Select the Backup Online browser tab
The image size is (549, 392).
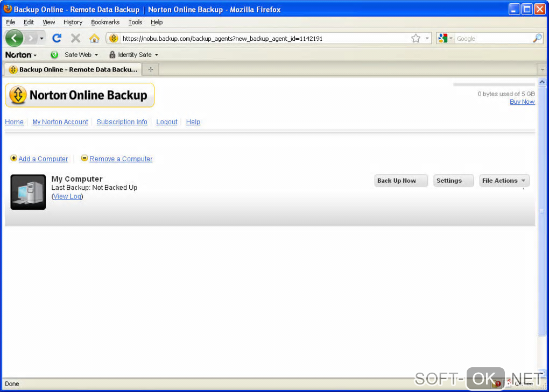coord(73,69)
